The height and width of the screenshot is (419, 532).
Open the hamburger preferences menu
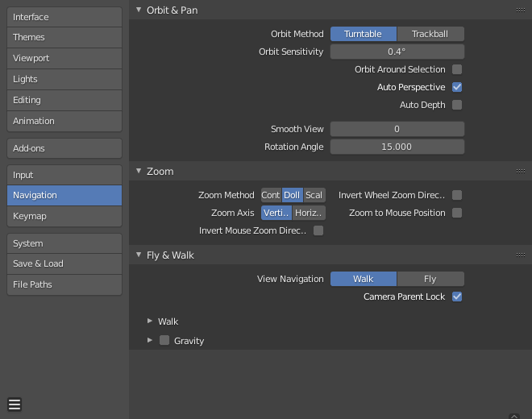[15, 404]
